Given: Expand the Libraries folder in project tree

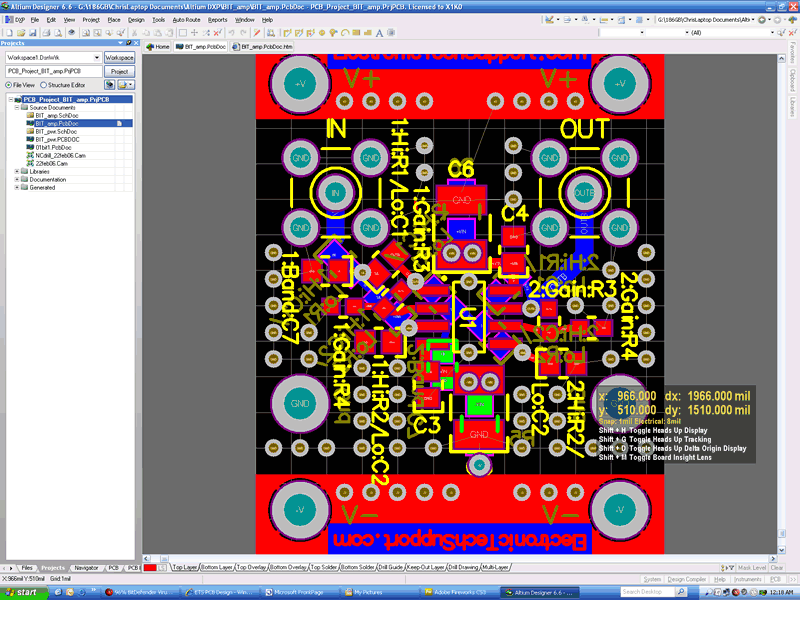Looking at the screenshot, I should [17, 171].
